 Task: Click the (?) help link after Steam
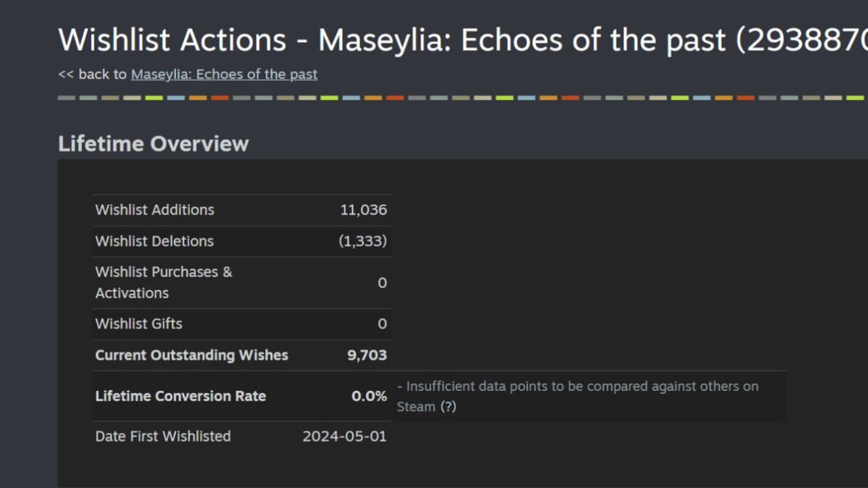click(x=448, y=407)
